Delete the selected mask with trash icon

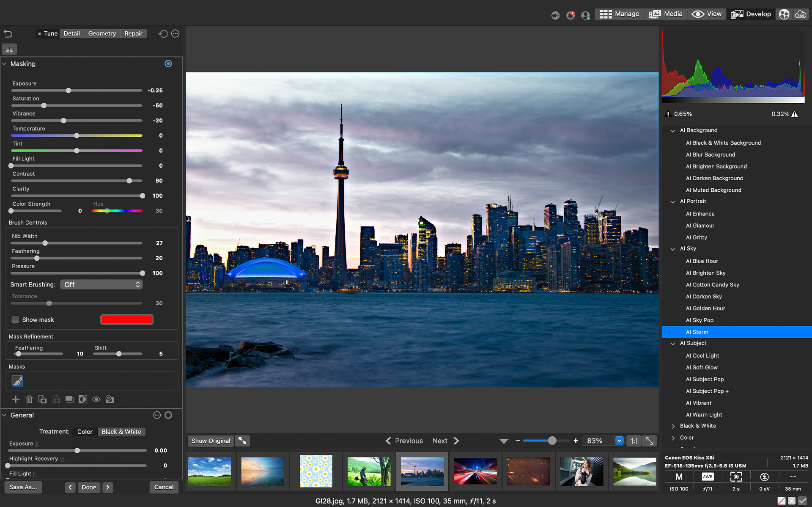coord(29,399)
